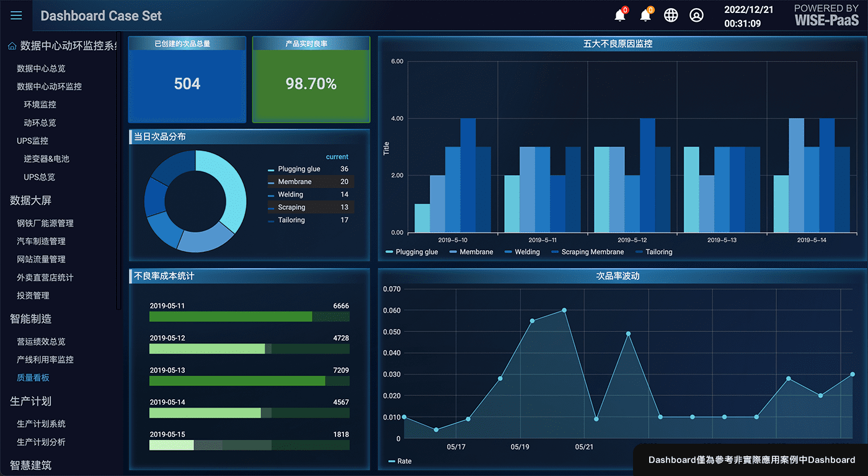868x476 pixels.
Task: Open the globe language selector
Action: pyautogui.click(x=671, y=16)
